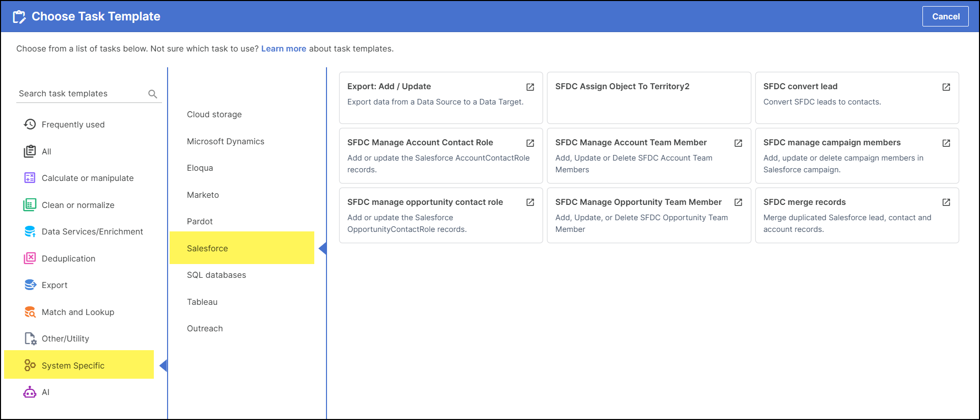980x420 pixels.
Task: Click 'Add or update the Salesforce AccountContactRole' description
Action: click(x=439, y=164)
